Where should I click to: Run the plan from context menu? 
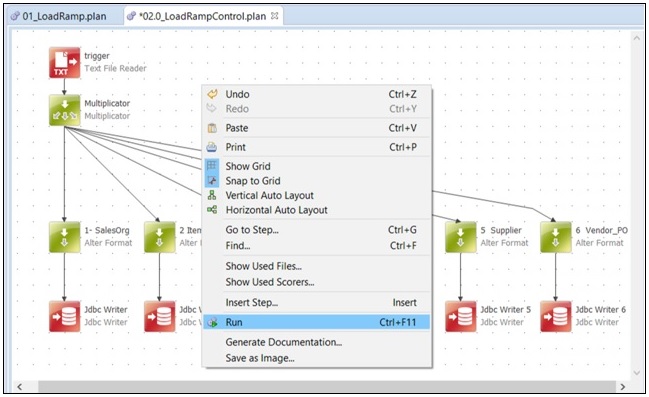pyautogui.click(x=317, y=322)
